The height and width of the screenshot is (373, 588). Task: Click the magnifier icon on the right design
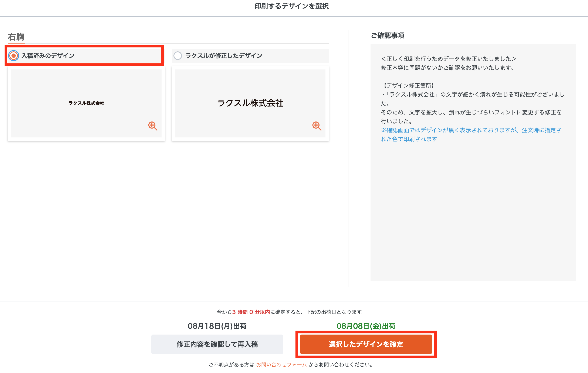pyautogui.click(x=317, y=126)
